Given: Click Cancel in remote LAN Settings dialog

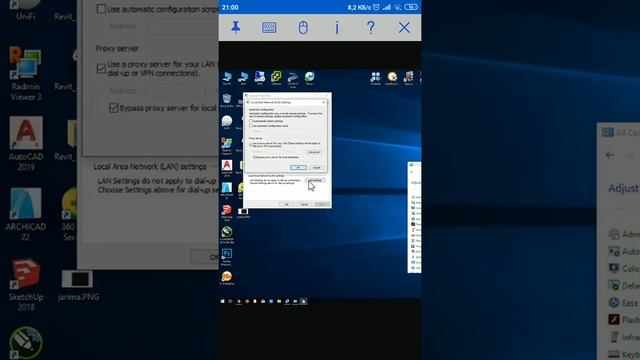Looking at the screenshot, I should (317, 167).
